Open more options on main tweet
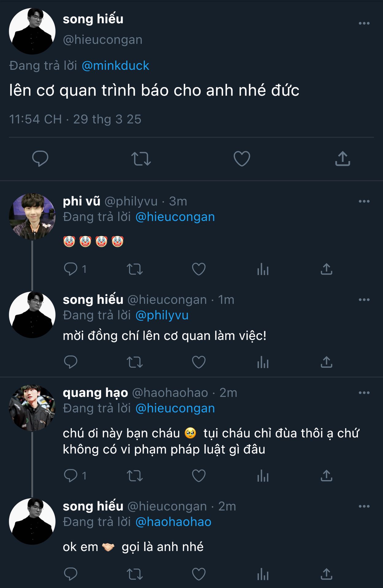The image size is (383, 588). (x=364, y=24)
